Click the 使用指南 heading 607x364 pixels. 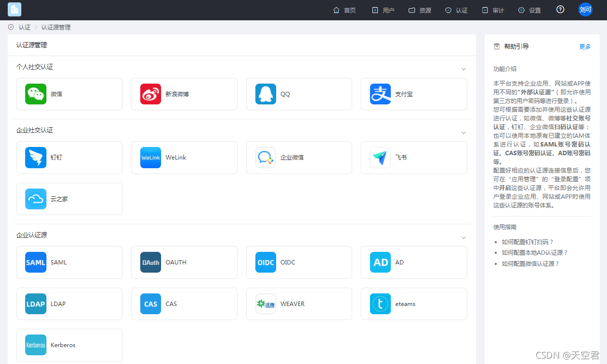tap(505, 227)
